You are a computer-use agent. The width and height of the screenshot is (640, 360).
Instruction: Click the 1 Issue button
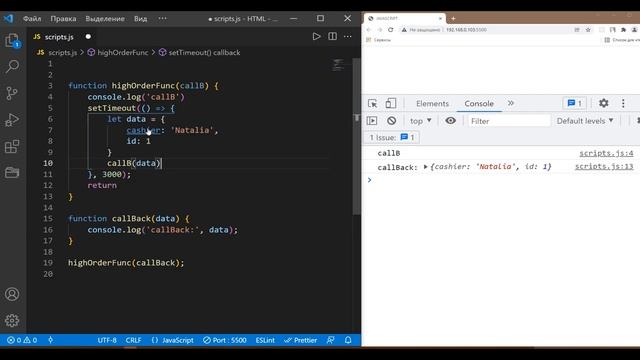392,138
